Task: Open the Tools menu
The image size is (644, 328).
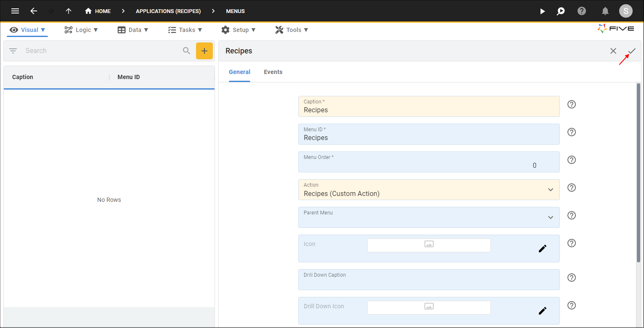Action: pos(292,30)
